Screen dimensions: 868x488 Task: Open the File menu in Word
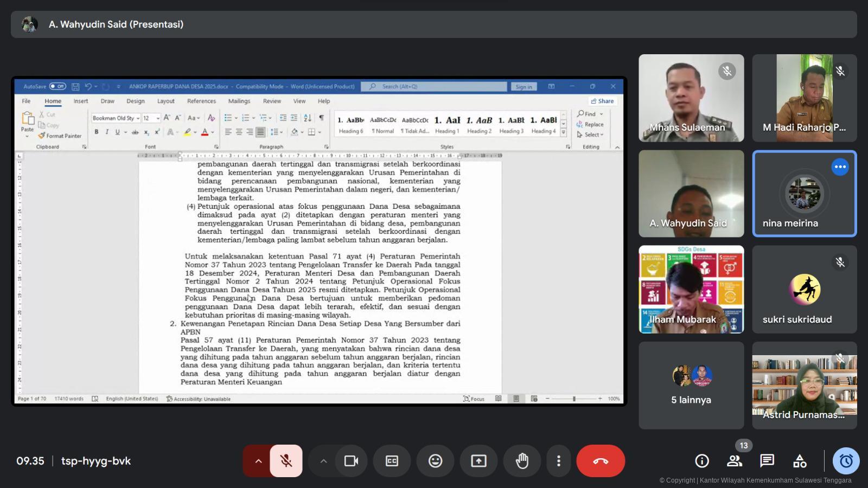26,101
